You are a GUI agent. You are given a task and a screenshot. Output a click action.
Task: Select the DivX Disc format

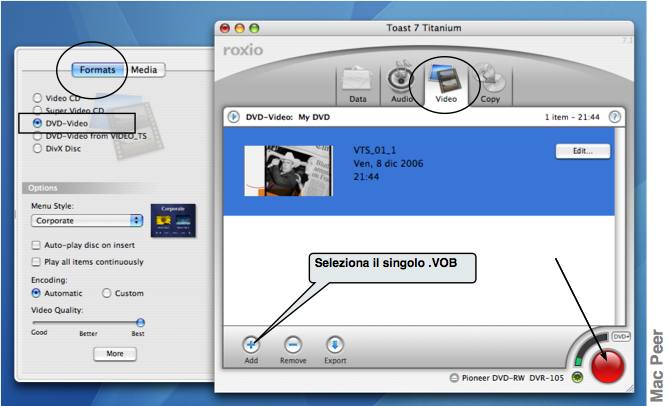37,149
